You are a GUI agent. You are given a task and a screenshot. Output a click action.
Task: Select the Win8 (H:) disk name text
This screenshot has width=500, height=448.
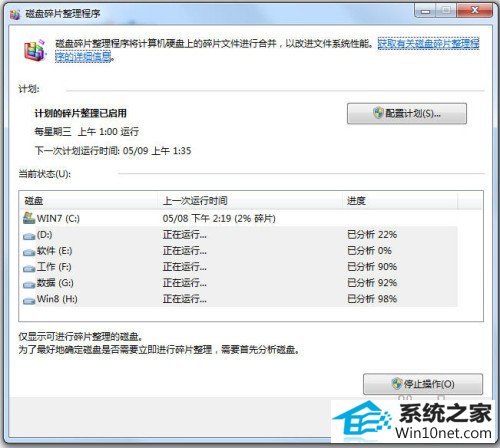57,299
